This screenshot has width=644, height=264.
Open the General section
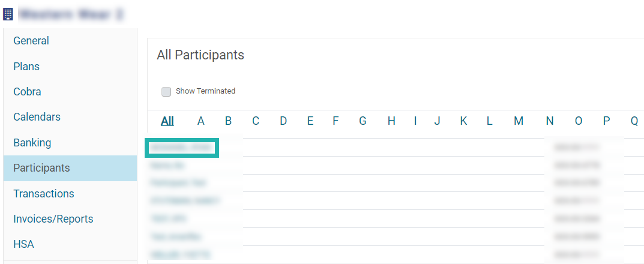coord(31,41)
